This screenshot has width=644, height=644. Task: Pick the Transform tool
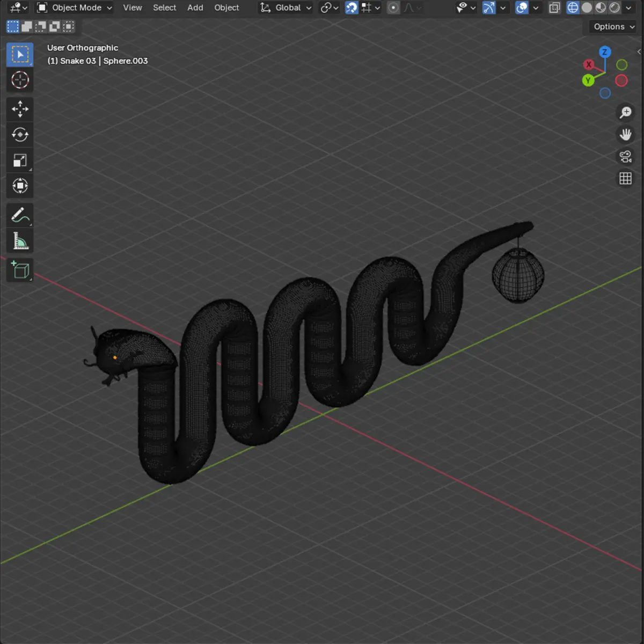click(x=20, y=186)
